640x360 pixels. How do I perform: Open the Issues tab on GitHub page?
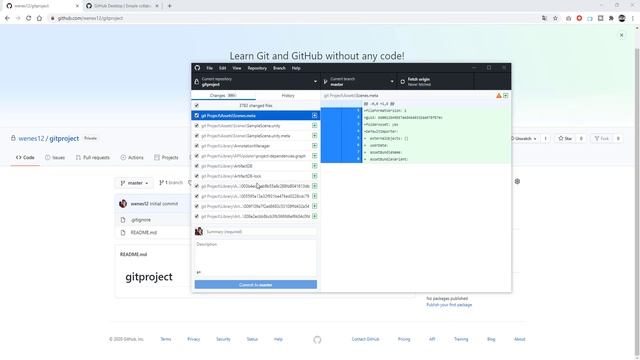point(55,158)
